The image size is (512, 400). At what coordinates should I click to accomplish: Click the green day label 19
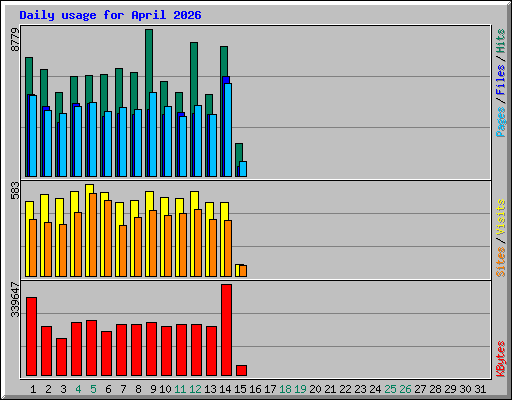(x=300, y=389)
